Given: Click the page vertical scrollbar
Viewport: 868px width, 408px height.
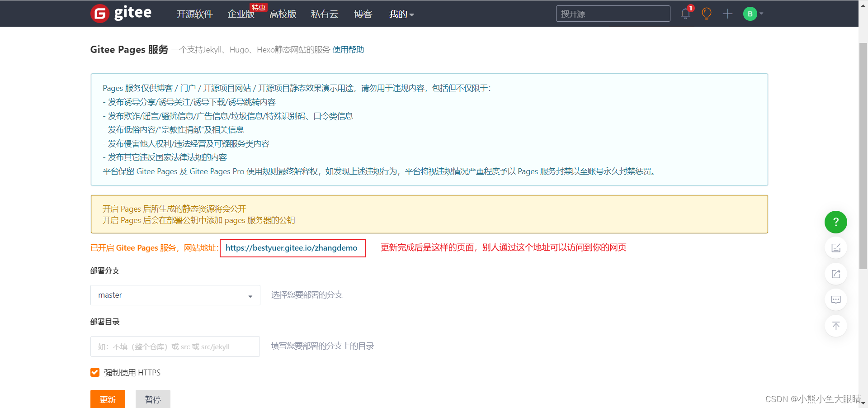Looking at the screenshot, I should 863,156.
